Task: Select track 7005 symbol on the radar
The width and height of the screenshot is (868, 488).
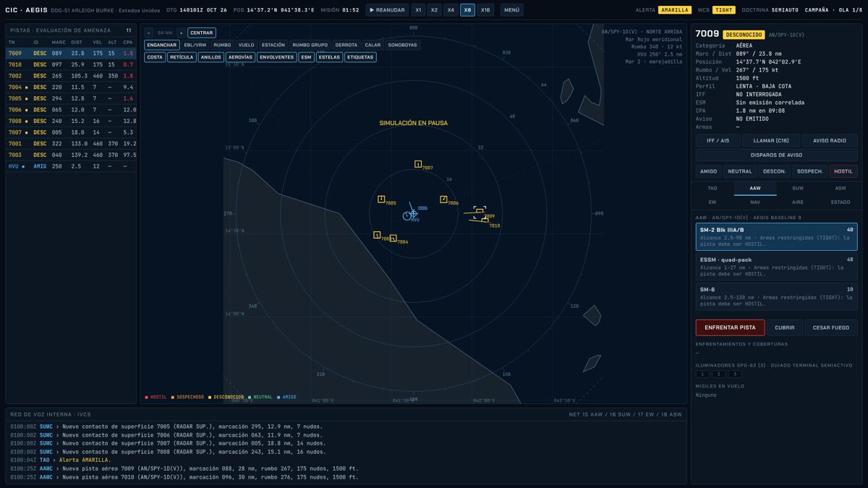Action: [x=381, y=199]
